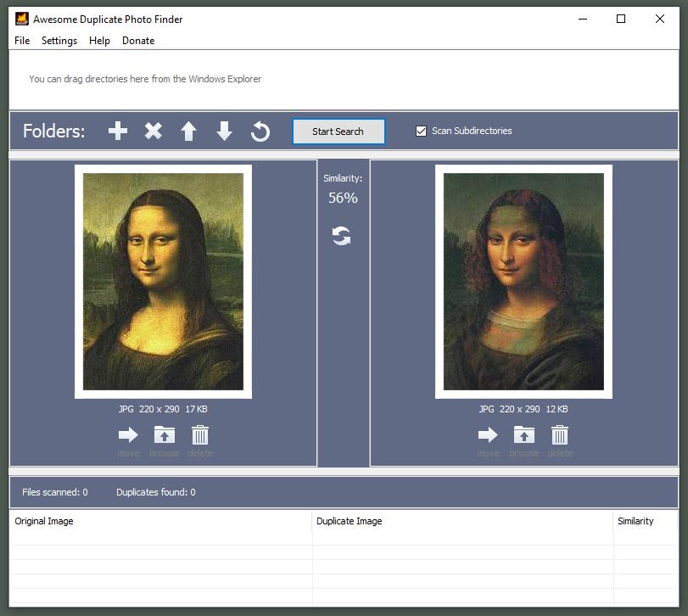Click browse folder icon under left image
This screenshot has width=688, height=616.
(164, 434)
